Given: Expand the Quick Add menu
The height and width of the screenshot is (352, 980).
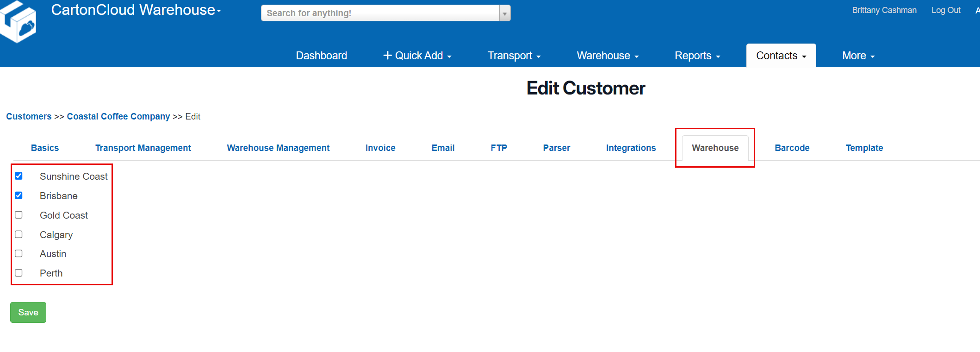Looking at the screenshot, I should click(x=417, y=56).
